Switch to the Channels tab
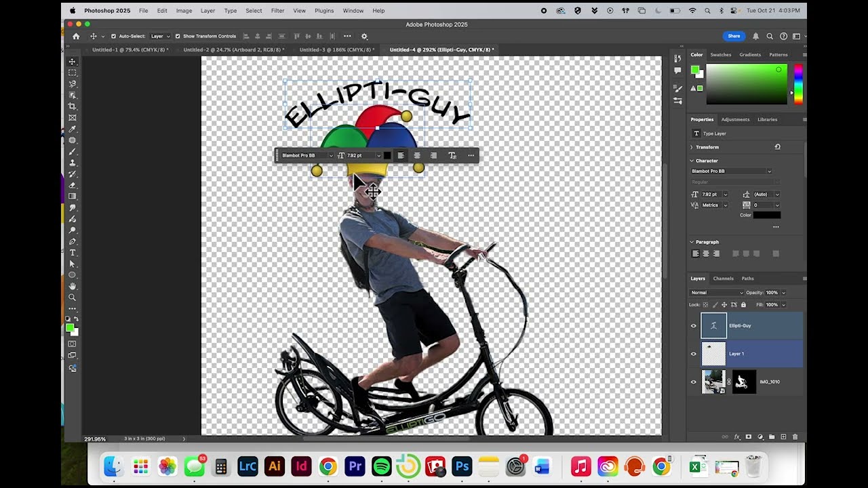 [723, 279]
